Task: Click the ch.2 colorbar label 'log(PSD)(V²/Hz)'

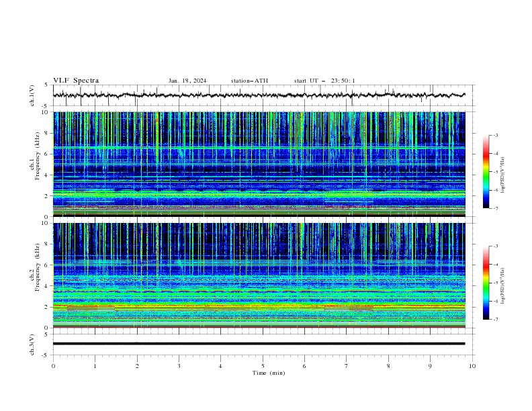Action: click(x=503, y=285)
